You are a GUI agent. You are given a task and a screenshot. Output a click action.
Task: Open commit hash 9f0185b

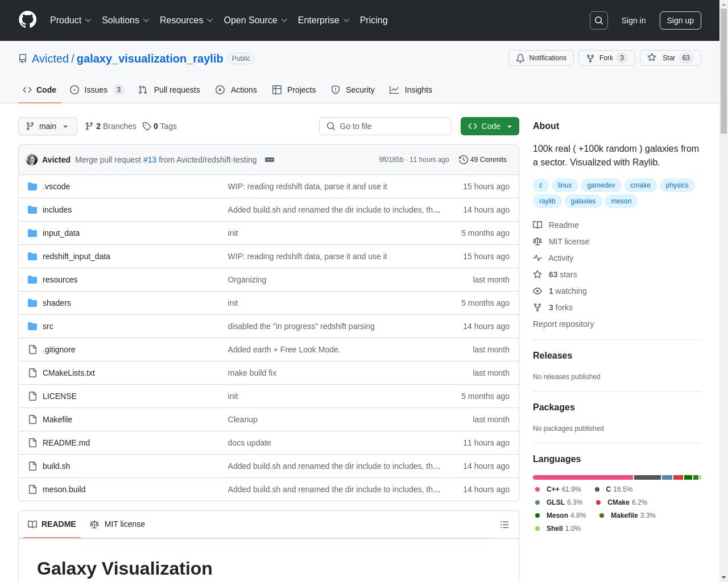(x=391, y=160)
